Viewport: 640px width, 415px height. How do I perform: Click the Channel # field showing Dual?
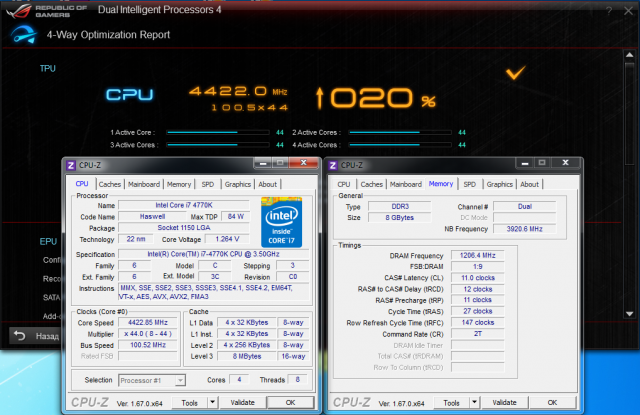coord(524,206)
